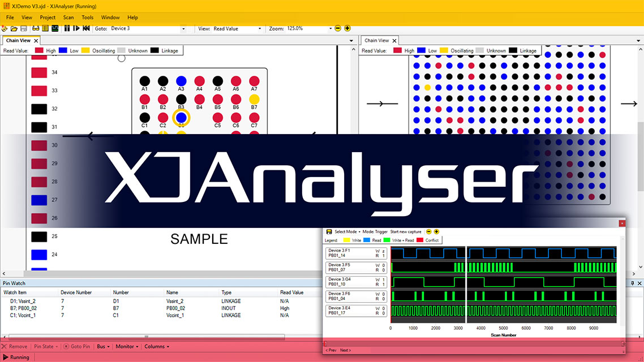Select pin A1 on the device chip
Viewport: 644px width, 362px height.
click(x=144, y=81)
